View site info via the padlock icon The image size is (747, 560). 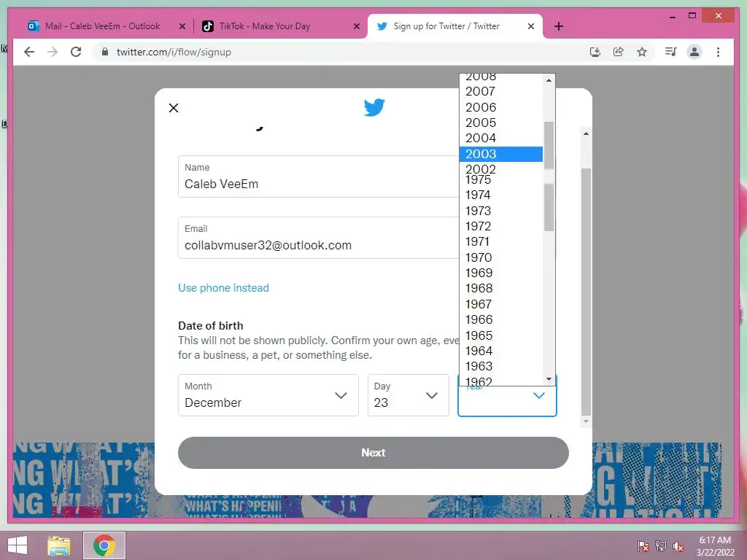(105, 52)
